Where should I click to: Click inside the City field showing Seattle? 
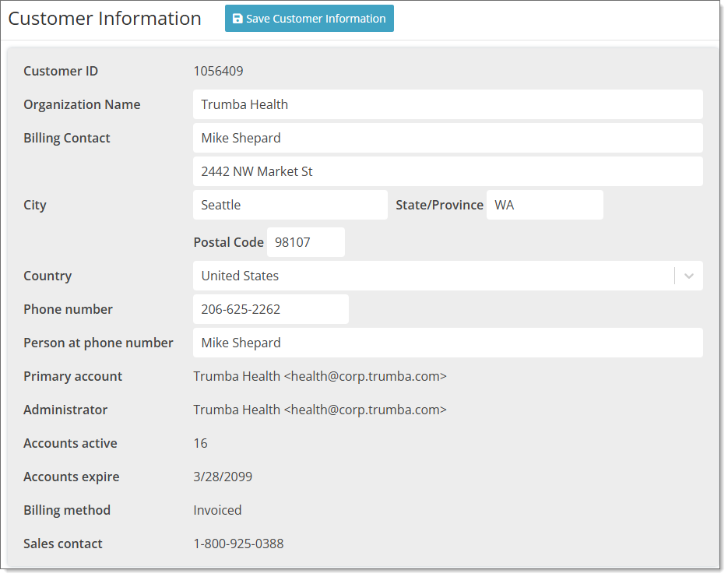[x=290, y=204]
